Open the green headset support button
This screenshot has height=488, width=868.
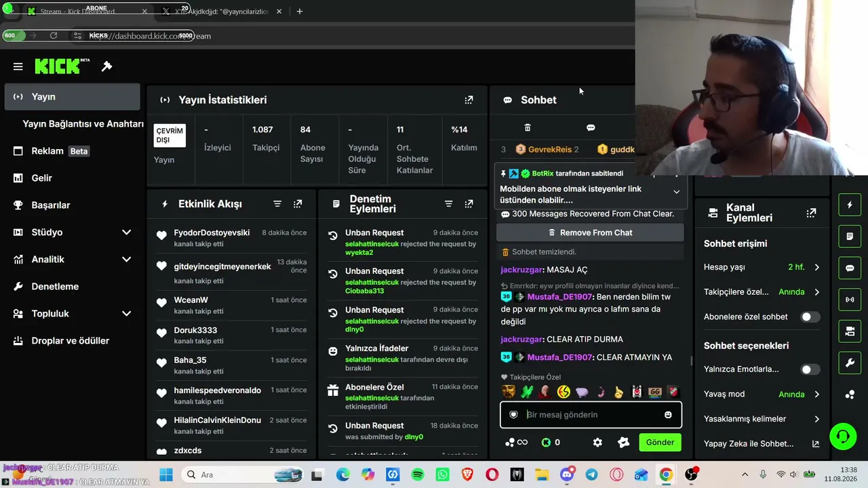tap(843, 436)
